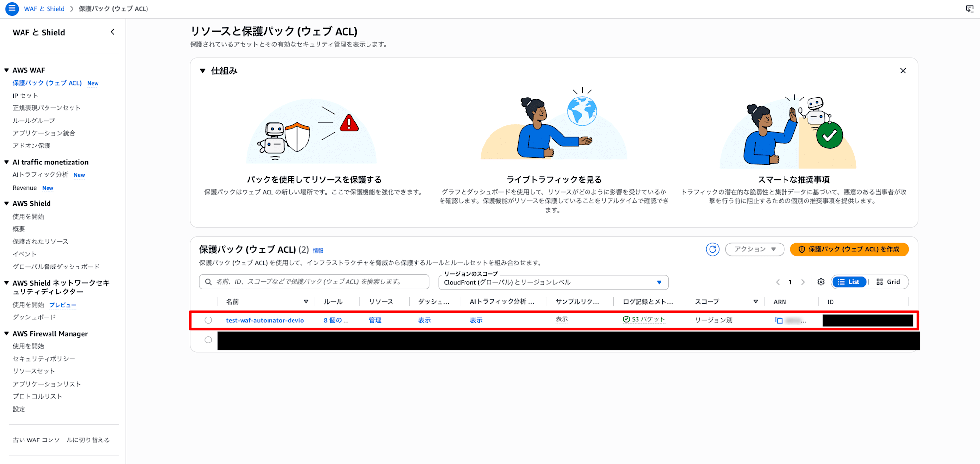Open the hamburger navigation menu icon

12,9
